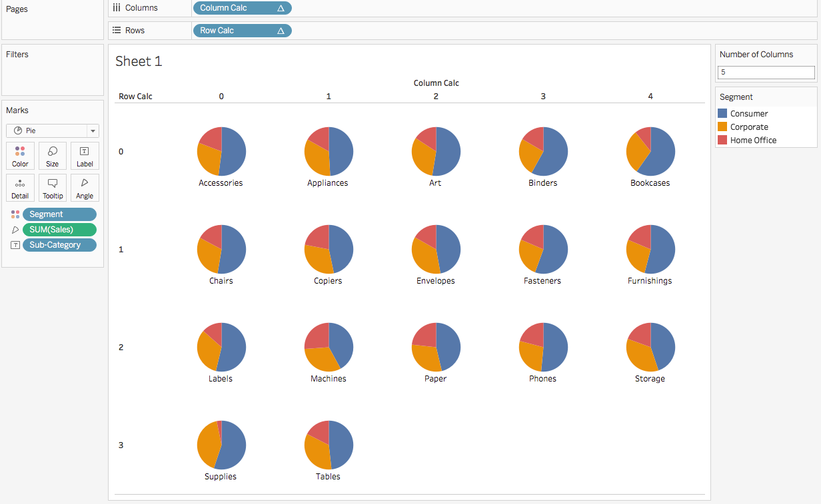Select the SUM(Sales) pill
The width and height of the screenshot is (821, 504).
(59, 230)
